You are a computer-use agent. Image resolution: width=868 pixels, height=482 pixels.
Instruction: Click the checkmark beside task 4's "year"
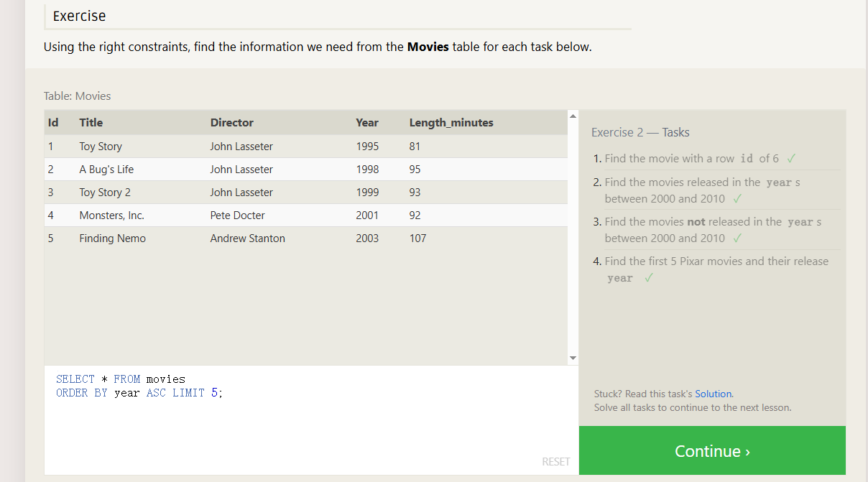[649, 278]
